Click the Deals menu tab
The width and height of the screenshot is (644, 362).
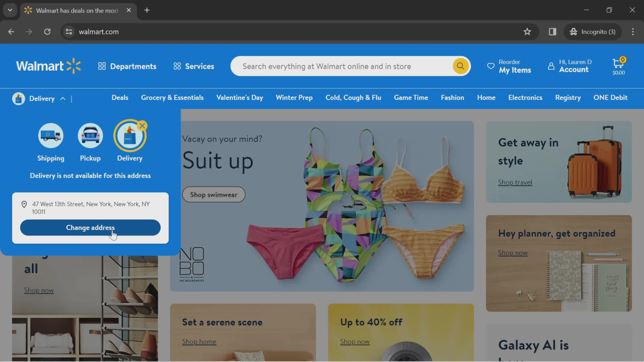[x=119, y=97]
